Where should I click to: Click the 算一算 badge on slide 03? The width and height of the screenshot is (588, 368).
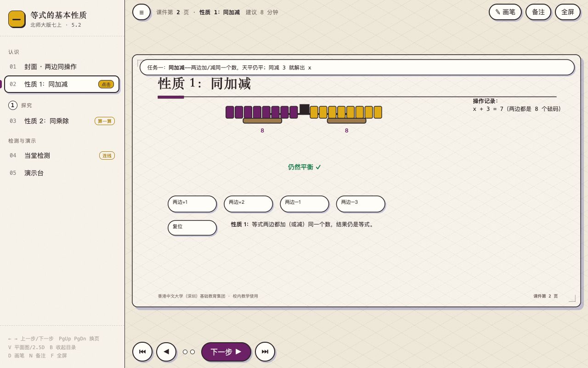pyautogui.click(x=105, y=121)
